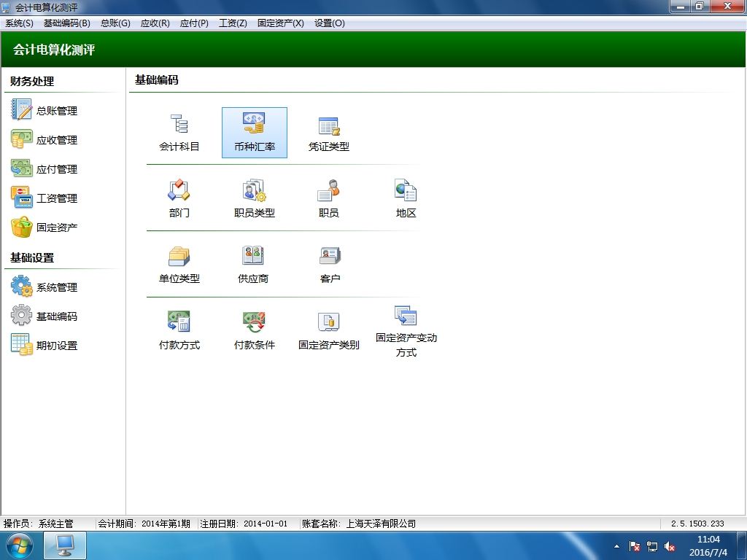Click the 财务处理 section heading
The width and height of the screenshot is (747, 560).
coord(32,81)
